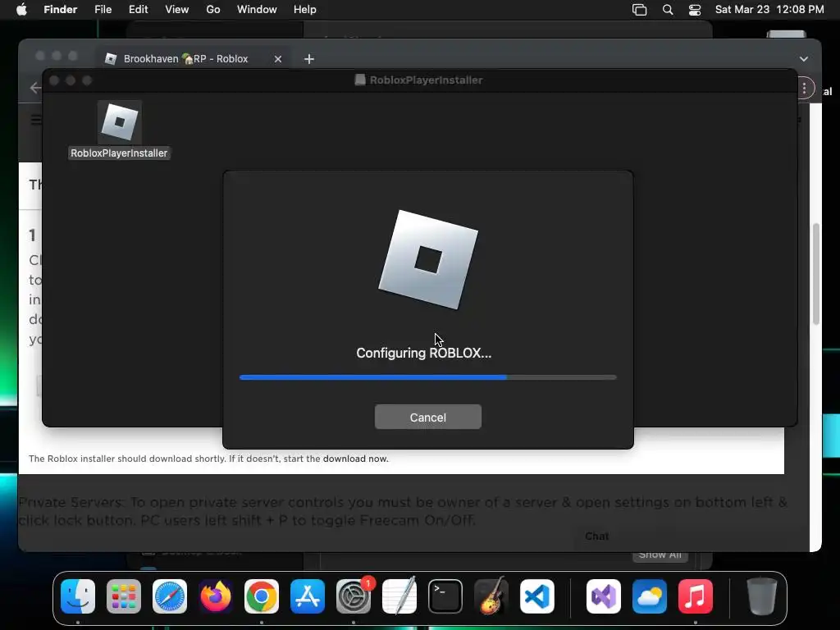Close the Brookhaven RP browser tab
Image resolution: width=840 pixels, height=630 pixels.
[277, 59]
